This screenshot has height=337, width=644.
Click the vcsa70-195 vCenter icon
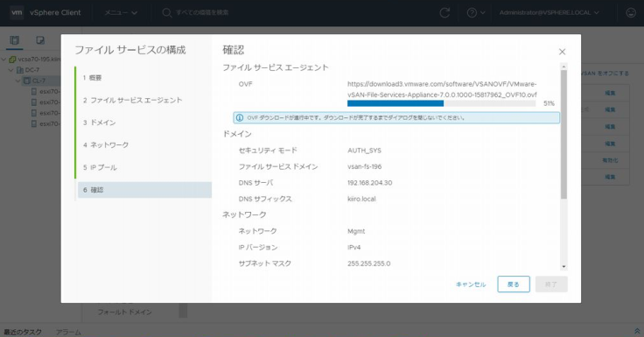12,60
